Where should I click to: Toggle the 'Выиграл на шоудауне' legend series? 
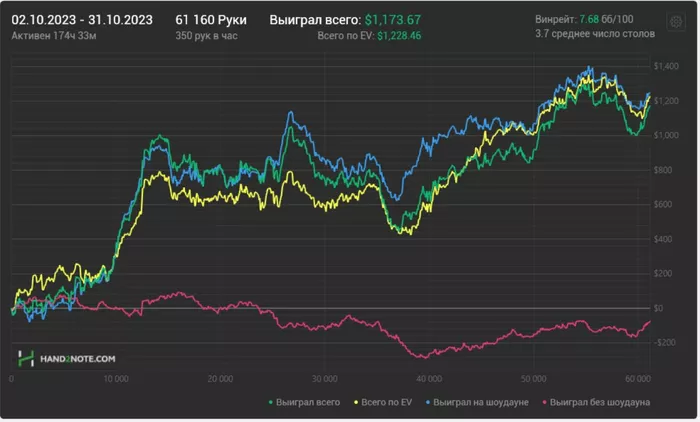[x=477, y=402]
